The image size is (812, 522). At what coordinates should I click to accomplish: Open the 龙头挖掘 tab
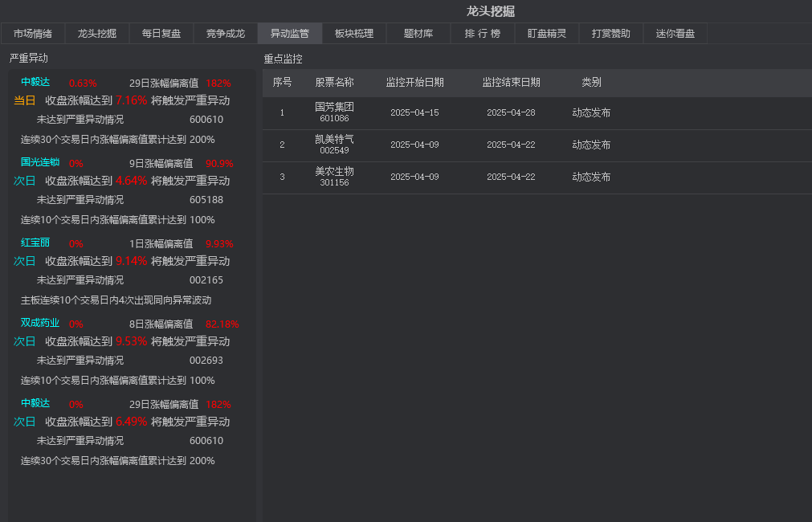pyautogui.click(x=97, y=34)
